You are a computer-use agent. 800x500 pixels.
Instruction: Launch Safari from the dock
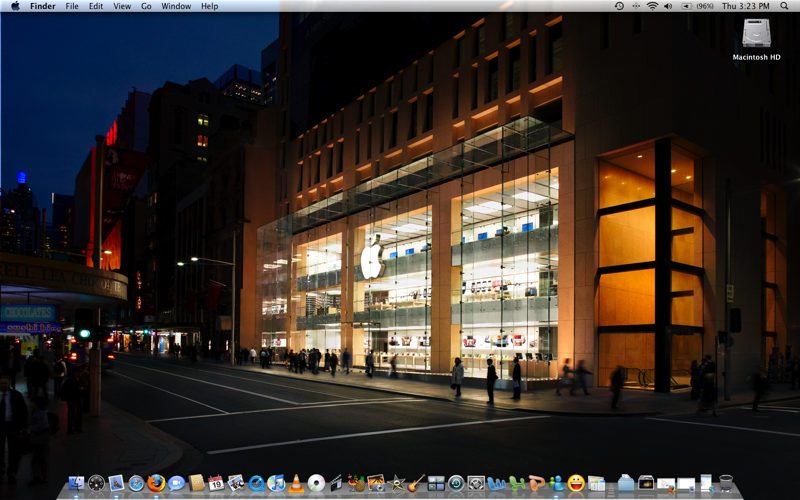[136, 483]
